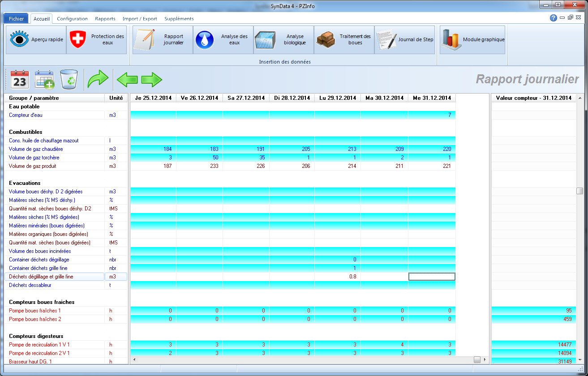
Task: Switch to the Configuration tab
Action: pos(72,19)
